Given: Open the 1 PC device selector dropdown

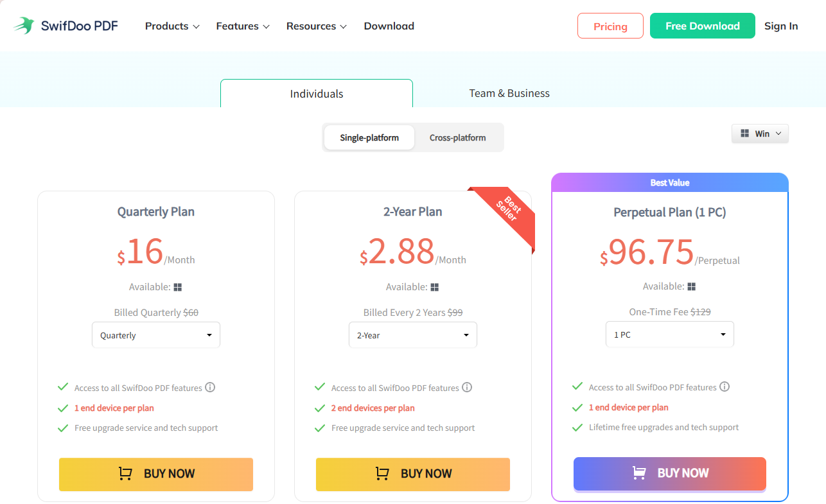Looking at the screenshot, I should point(669,334).
